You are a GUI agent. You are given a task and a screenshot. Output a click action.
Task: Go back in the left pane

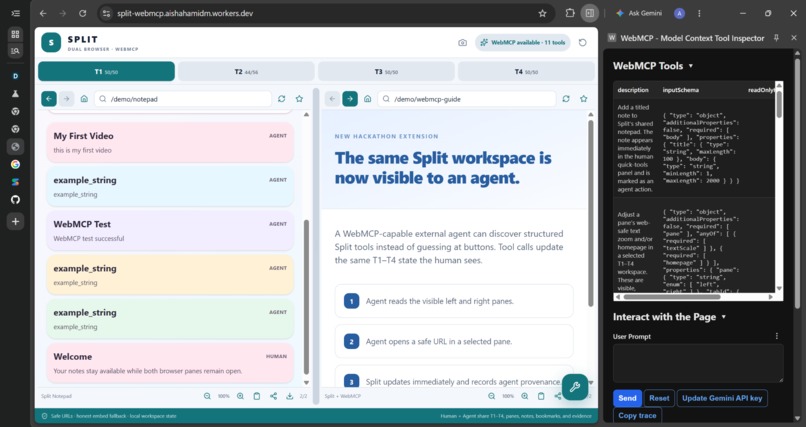coord(49,99)
